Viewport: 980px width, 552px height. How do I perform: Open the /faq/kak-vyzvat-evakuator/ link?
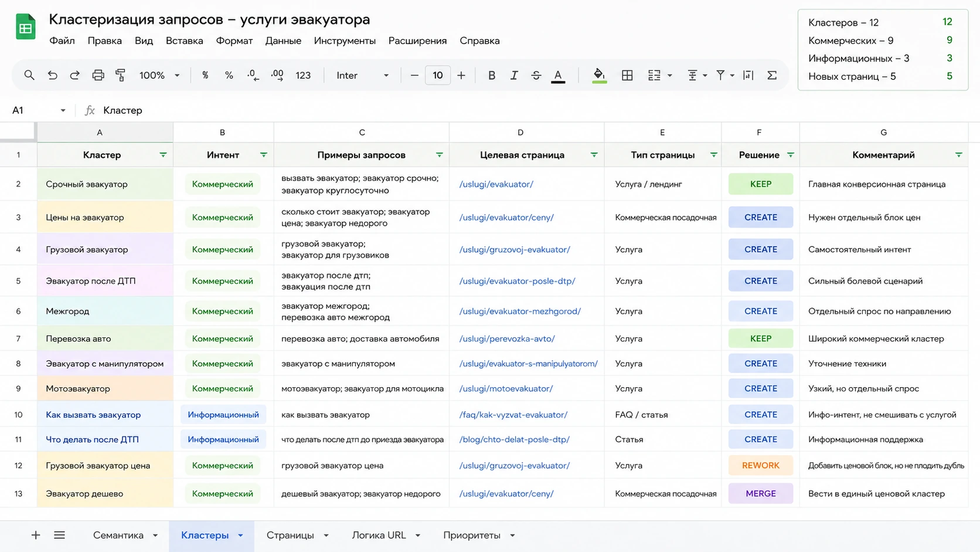513,415
